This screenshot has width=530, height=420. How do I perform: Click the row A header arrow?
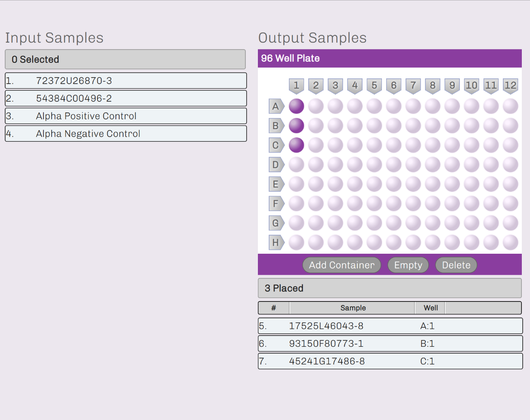[276, 106]
